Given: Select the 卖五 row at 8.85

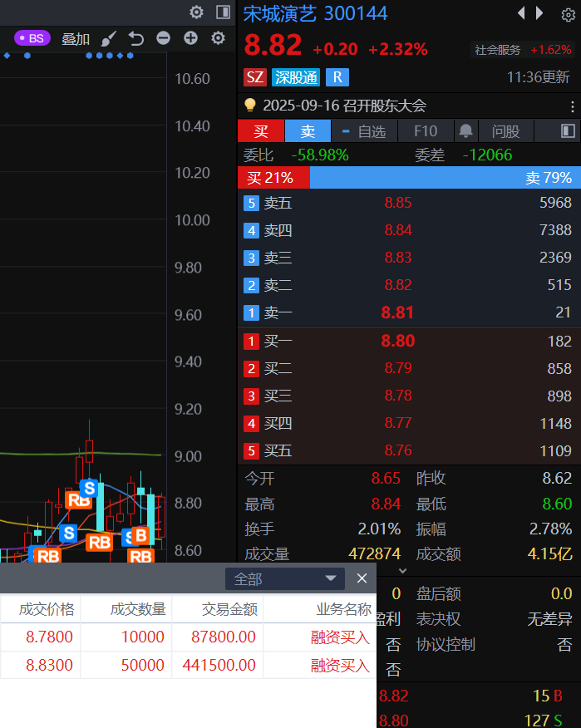Looking at the screenshot, I should [409, 203].
